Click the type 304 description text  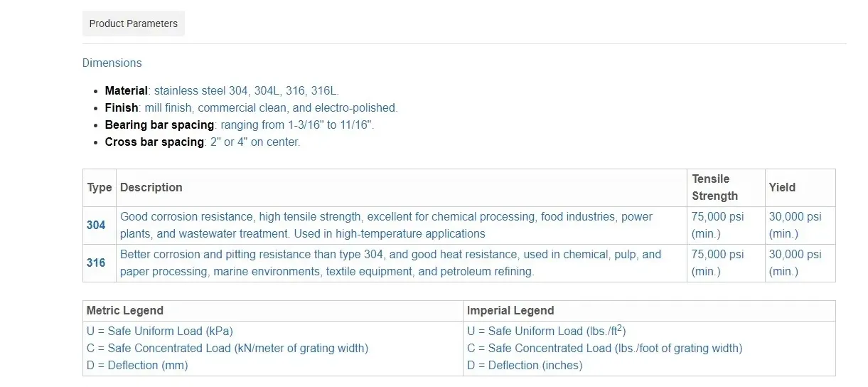click(x=386, y=225)
